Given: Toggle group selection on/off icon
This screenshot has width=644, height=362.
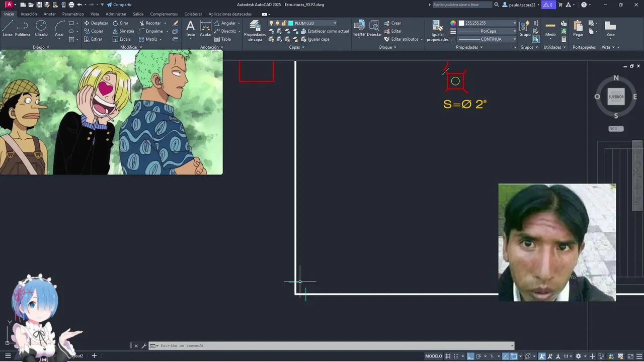Looking at the screenshot, I should (x=536, y=39).
